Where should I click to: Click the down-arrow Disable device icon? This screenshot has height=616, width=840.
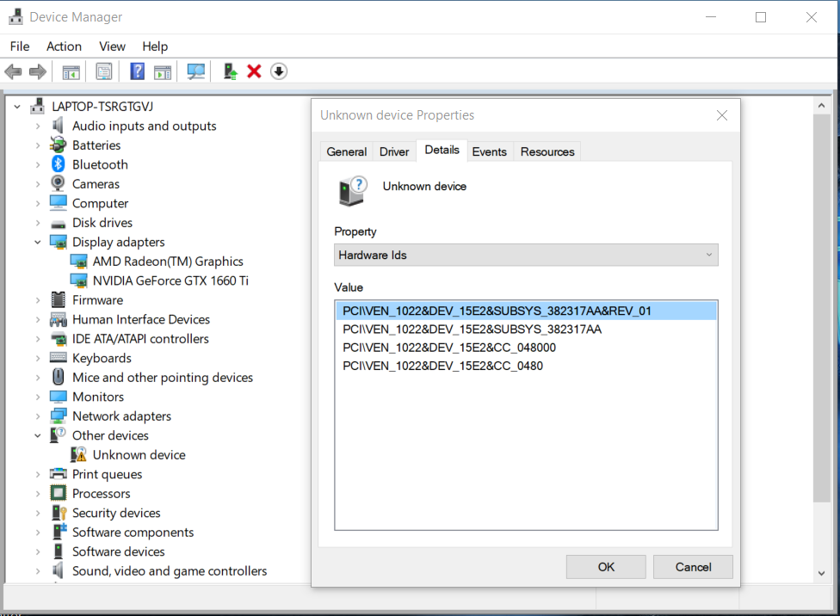tap(278, 71)
